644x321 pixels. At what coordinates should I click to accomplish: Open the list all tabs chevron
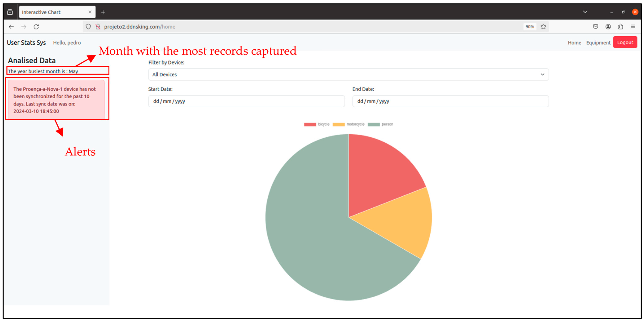click(x=585, y=12)
